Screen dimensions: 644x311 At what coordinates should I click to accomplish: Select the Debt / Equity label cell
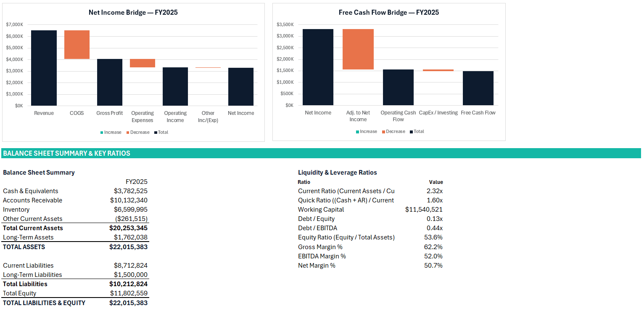click(x=317, y=219)
